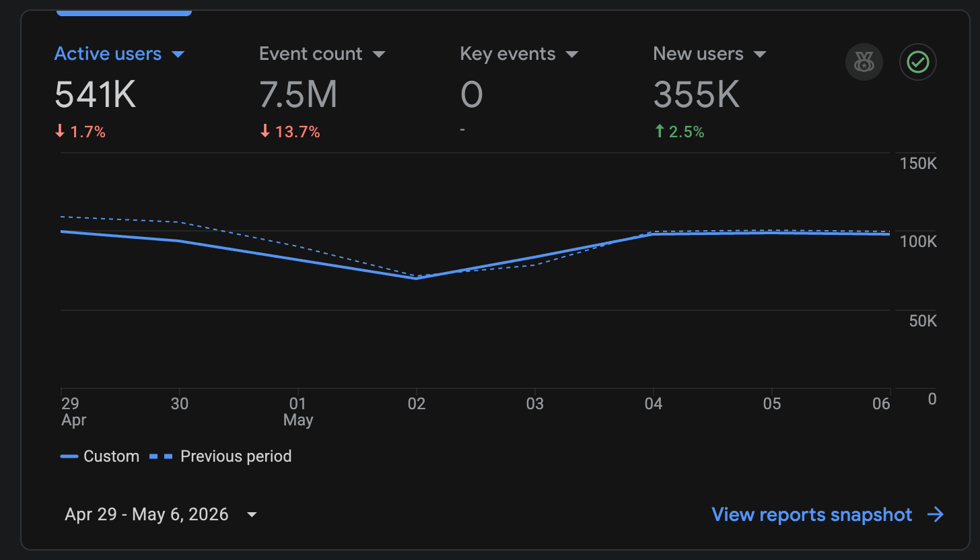This screenshot has height=560, width=980.
Task: Click the 50K y-axis label
Action: [x=923, y=321]
